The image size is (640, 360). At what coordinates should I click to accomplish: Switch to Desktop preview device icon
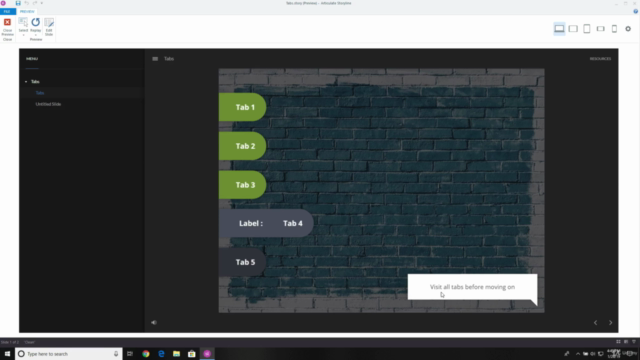[559, 29]
